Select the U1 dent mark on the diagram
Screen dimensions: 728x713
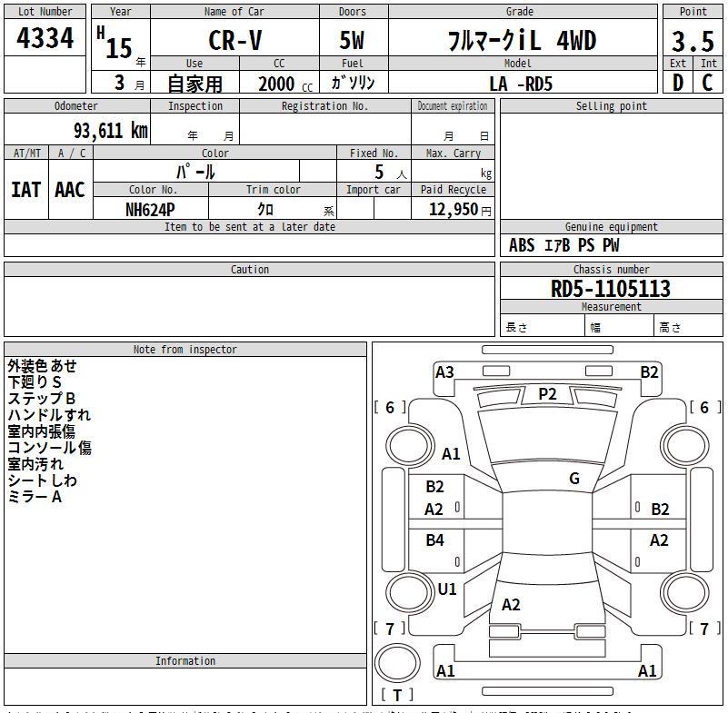point(447,589)
